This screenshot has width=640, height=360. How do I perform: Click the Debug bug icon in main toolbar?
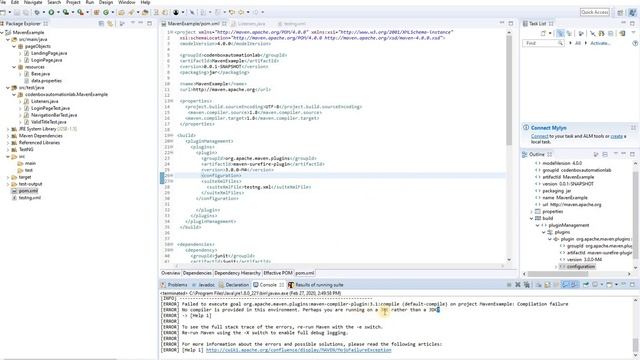pyautogui.click(x=37, y=12)
